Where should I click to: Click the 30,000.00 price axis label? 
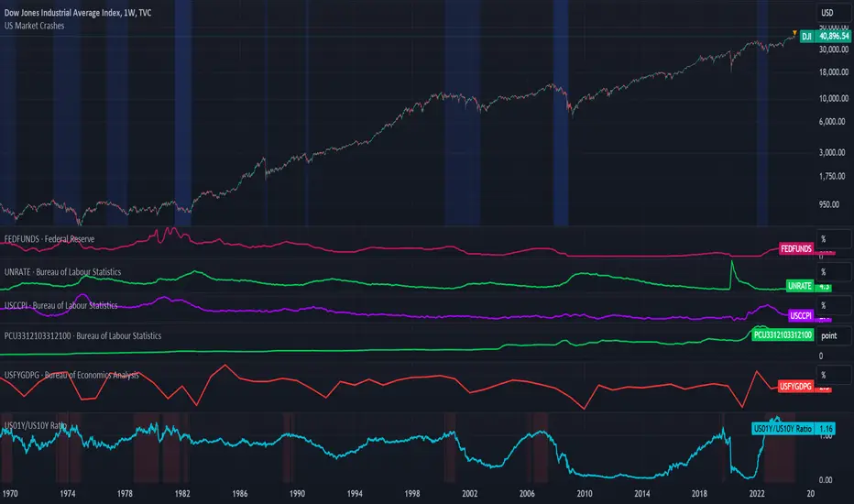tap(833, 49)
